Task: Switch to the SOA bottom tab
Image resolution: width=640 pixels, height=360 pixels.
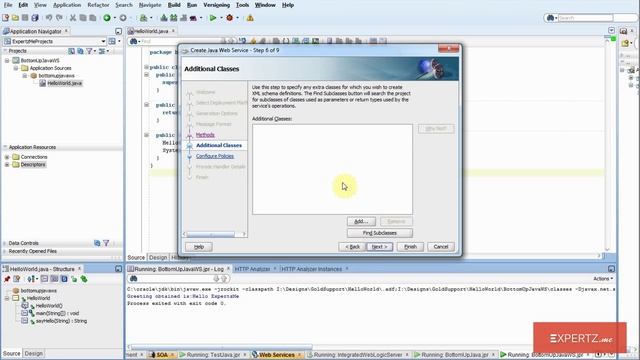Action: tap(162, 355)
